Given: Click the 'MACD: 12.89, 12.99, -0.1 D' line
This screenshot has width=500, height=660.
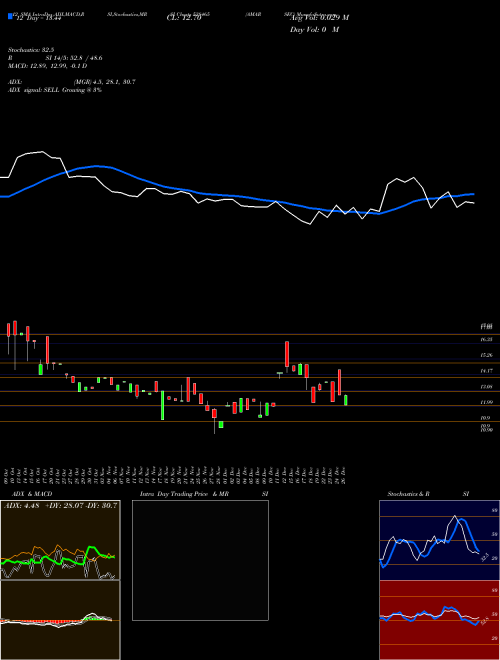Looking at the screenshot, I should 48,66.
